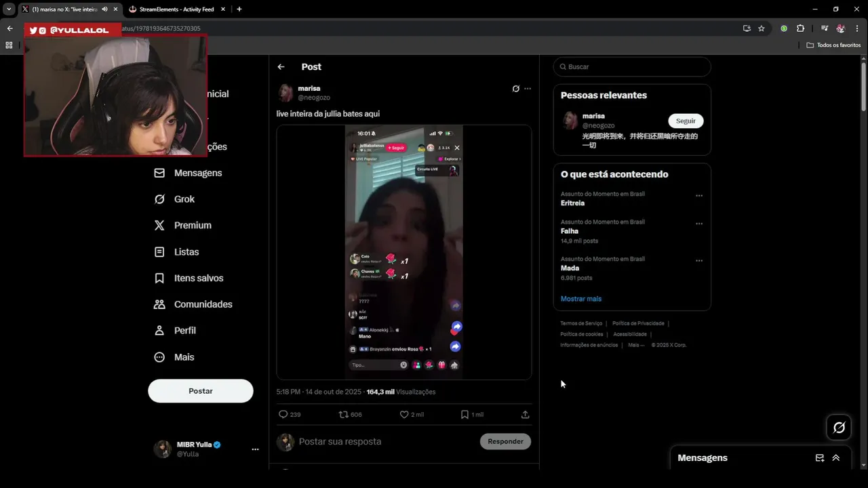
Task: Open Acessibilidade footer link
Action: 630,334
